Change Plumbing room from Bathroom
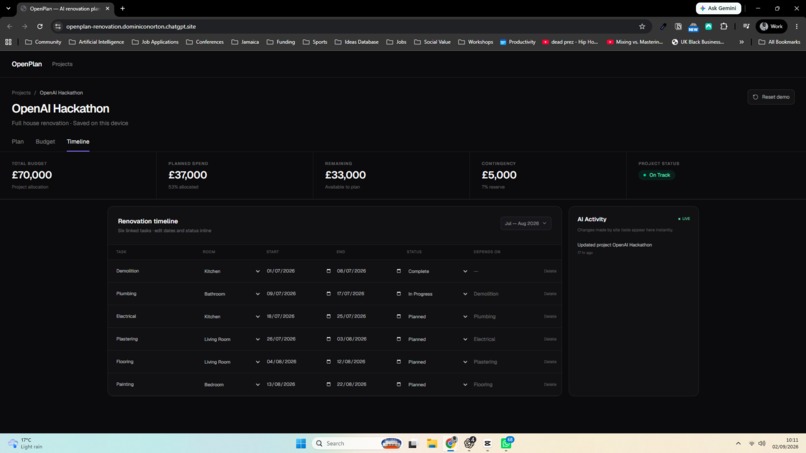This screenshot has width=806, height=453. click(232, 294)
